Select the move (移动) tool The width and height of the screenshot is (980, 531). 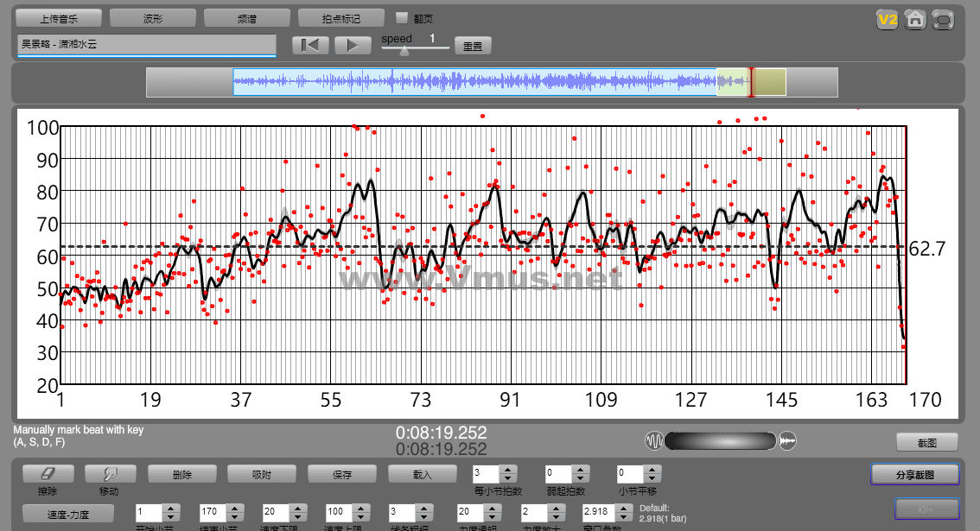pos(108,474)
